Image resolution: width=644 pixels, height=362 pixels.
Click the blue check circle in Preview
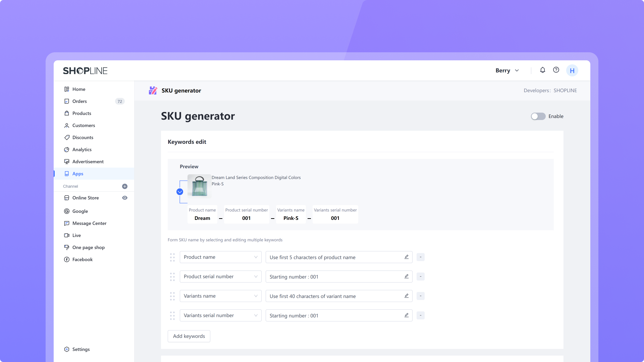click(180, 192)
